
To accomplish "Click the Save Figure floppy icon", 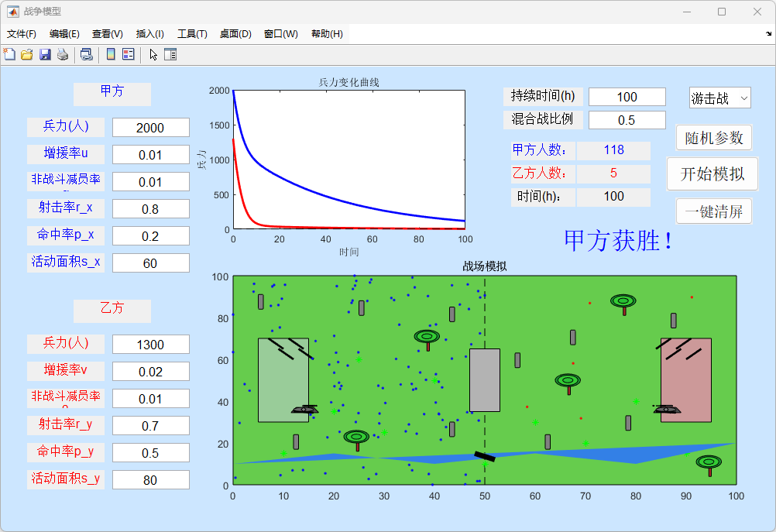I will click(45, 54).
